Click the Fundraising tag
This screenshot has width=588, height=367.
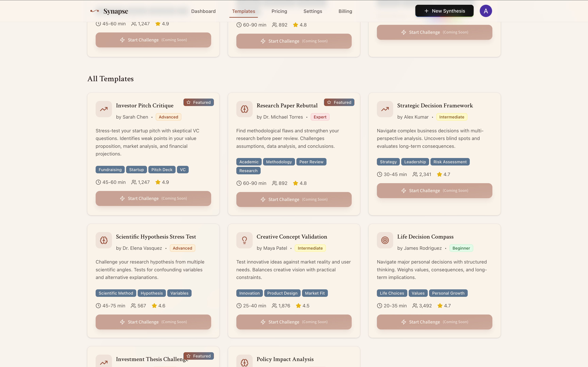110,170
